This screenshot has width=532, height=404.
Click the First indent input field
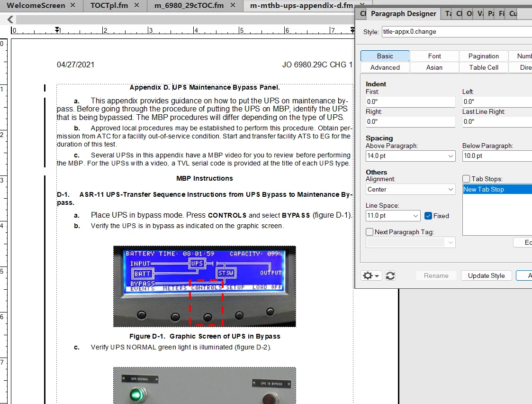point(410,102)
